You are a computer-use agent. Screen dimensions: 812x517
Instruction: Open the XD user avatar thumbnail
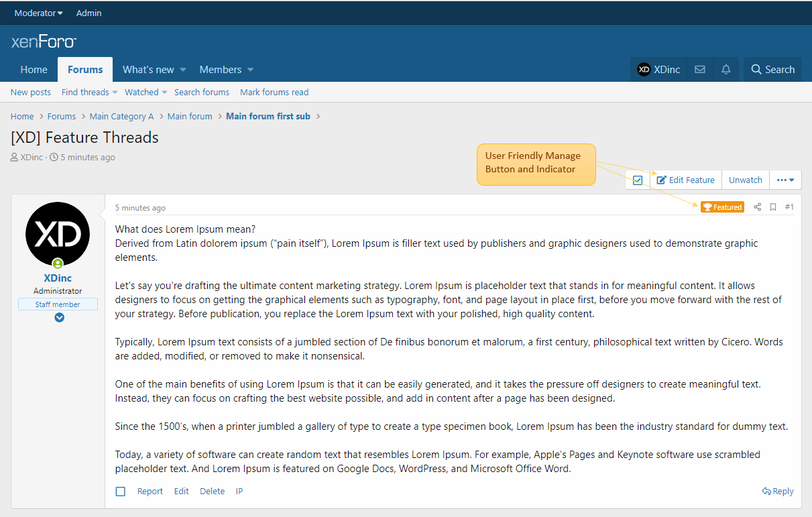click(58, 234)
